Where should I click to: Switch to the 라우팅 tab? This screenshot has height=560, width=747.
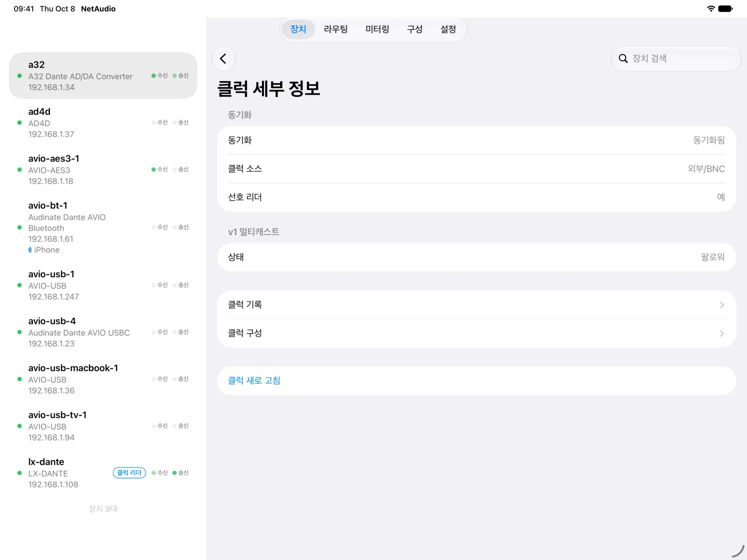(x=336, y=29)
